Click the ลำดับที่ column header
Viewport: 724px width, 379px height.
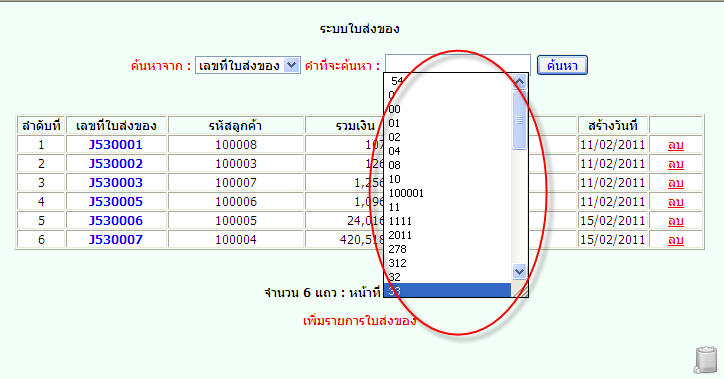click(x=41, y=126)
